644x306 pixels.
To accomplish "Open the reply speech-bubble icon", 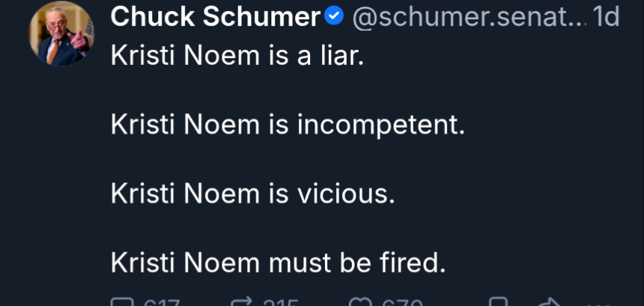I will (120, 302).
